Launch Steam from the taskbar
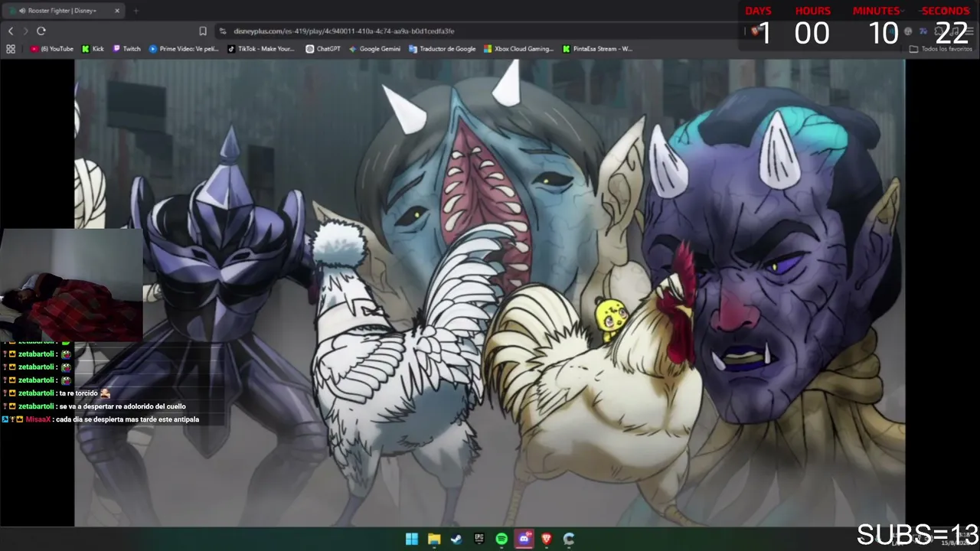Viewport: 980px width, 551px height. click(x=456, y=539)
